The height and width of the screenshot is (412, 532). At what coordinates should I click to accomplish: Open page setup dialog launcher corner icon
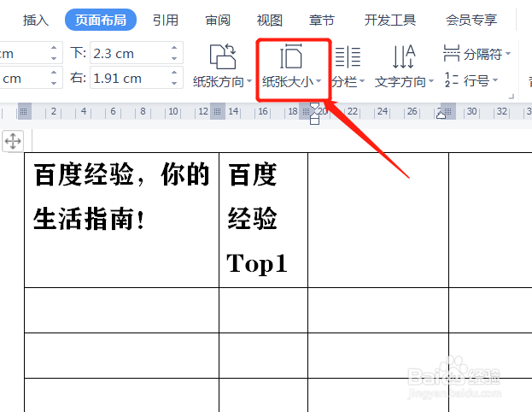tap(512, 97)
